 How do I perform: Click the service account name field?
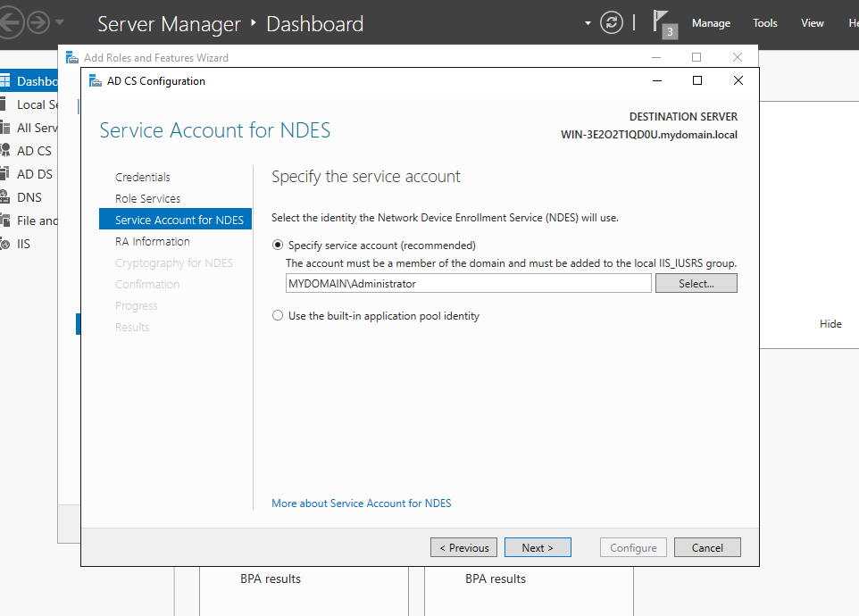[469, 283]
